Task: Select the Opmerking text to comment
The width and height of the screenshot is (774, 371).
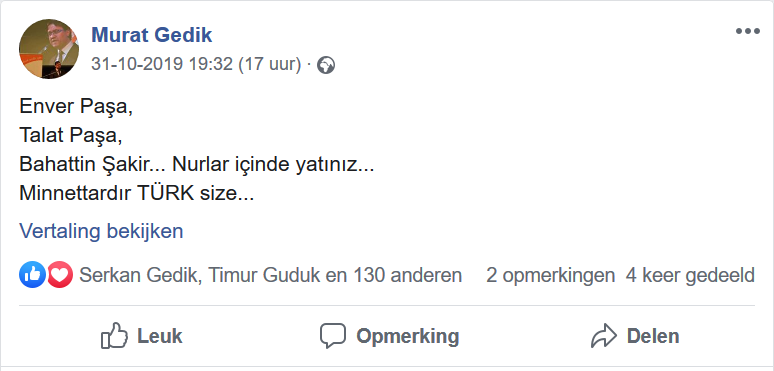Action: (408, 336)
